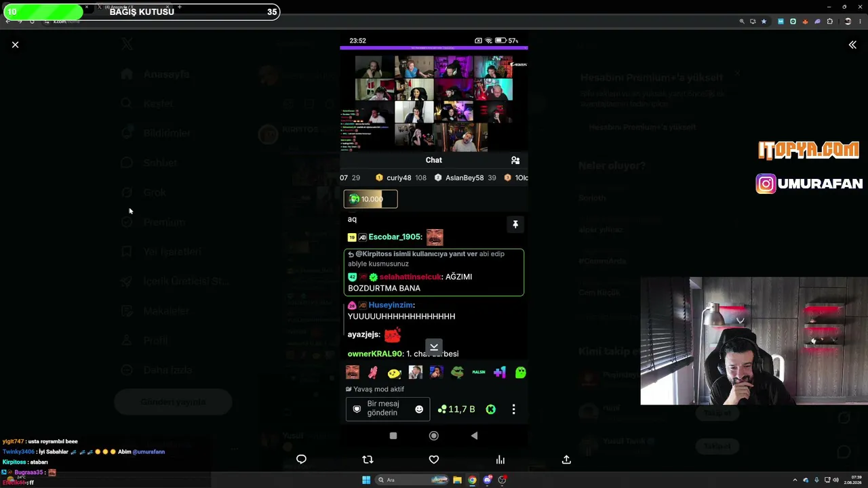Image resolution: width=868 pixels, height=488 pixels.
Task: Click the green Kick K icon
Action: pos(490,409)
